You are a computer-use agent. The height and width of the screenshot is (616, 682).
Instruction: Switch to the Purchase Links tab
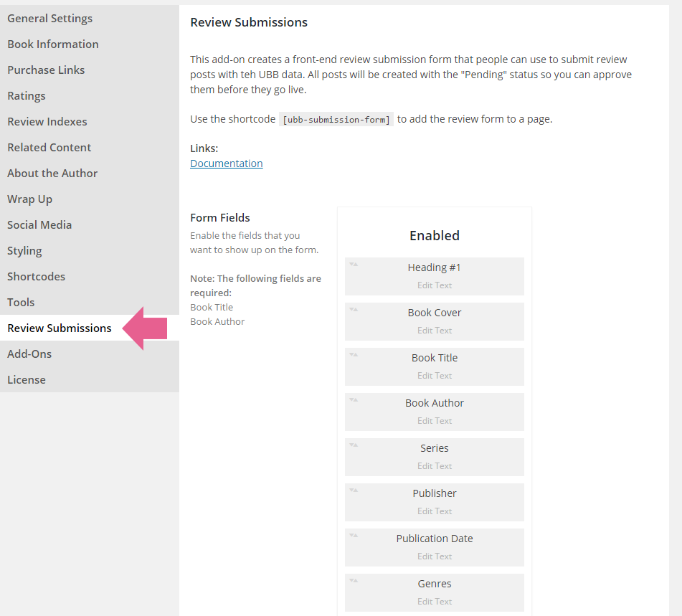(90, 70)
